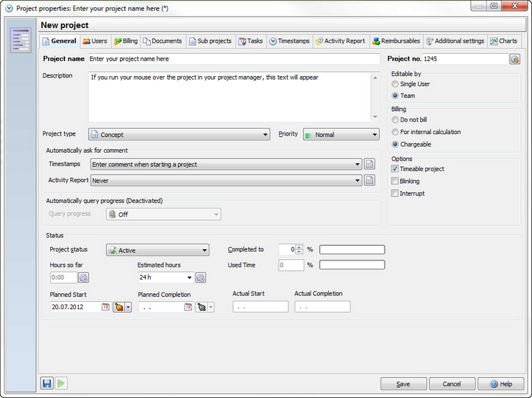Select the Single User radio button

coord(395,84)
